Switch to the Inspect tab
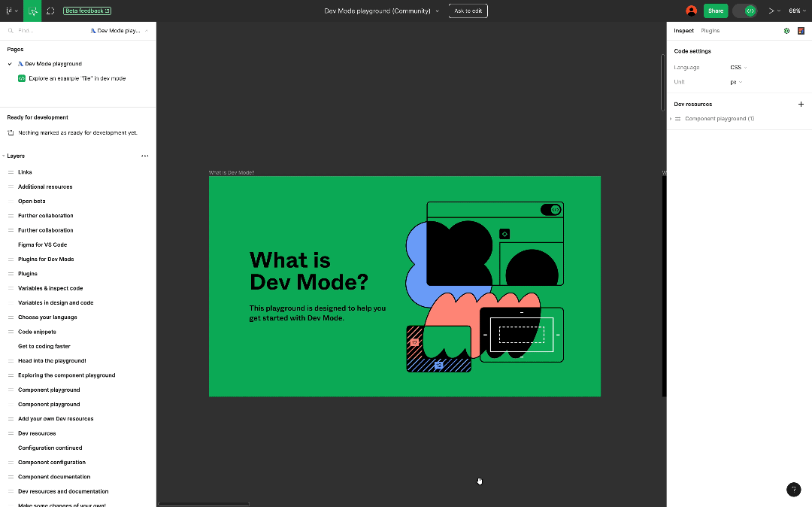Screen dimensions: 812x507 [683, 31]
